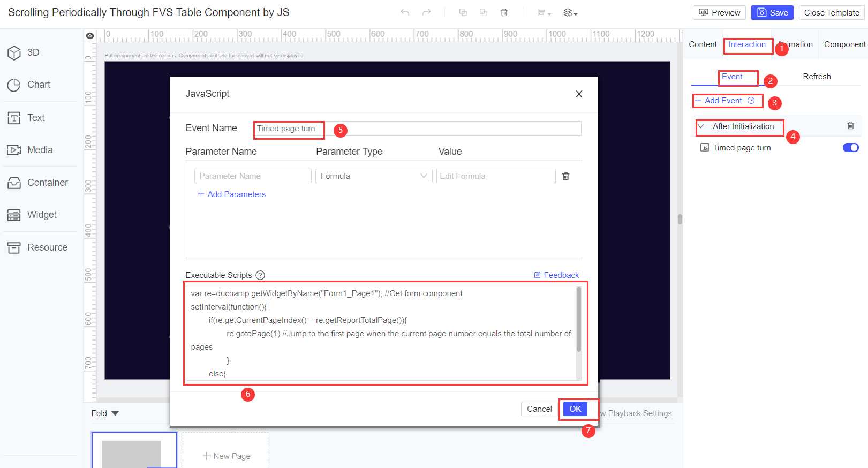Click the Preview button
This screenshot has height=468, width=868.
(x=719, y=13)
